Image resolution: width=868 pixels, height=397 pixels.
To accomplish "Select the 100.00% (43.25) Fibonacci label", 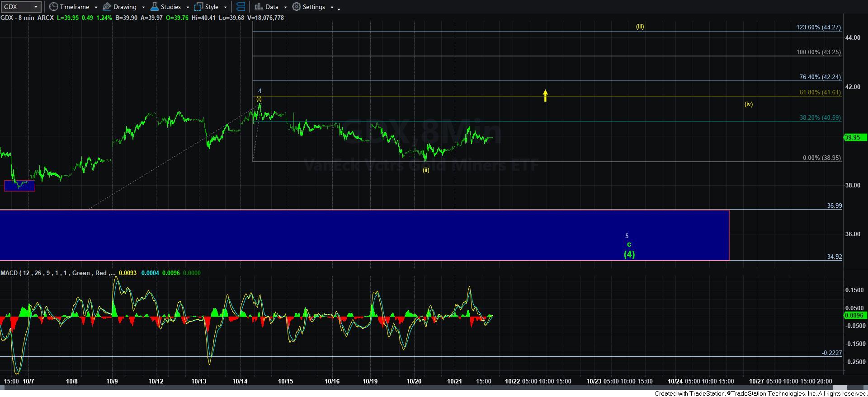I will tap(818, 52).
